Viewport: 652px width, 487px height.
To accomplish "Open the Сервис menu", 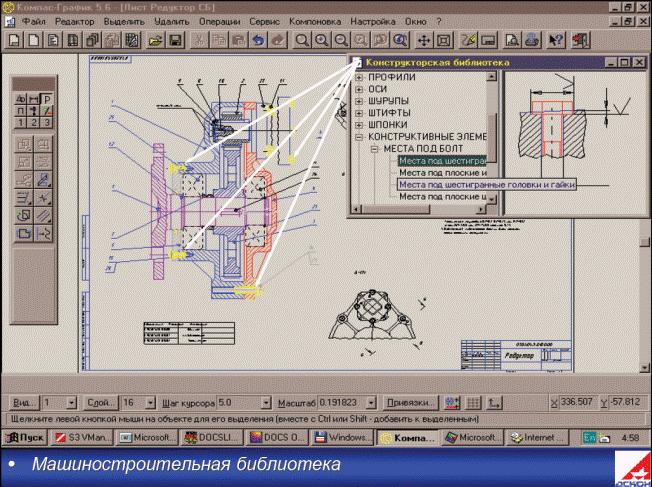I will [264, 22].
